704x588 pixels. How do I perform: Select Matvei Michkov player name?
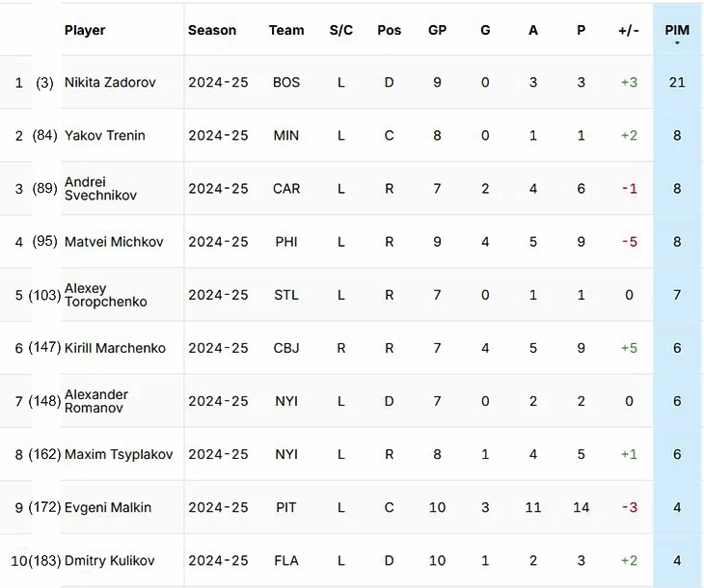point(114,242)
